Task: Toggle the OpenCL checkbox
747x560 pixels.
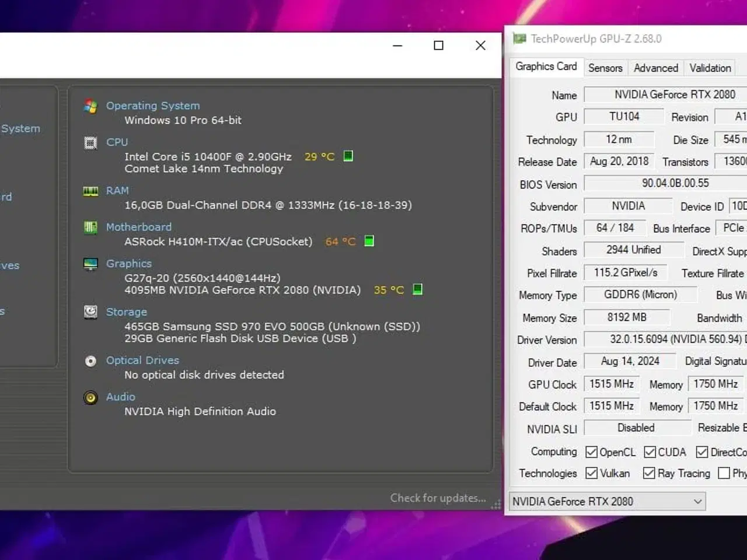Action: (591, 452)
